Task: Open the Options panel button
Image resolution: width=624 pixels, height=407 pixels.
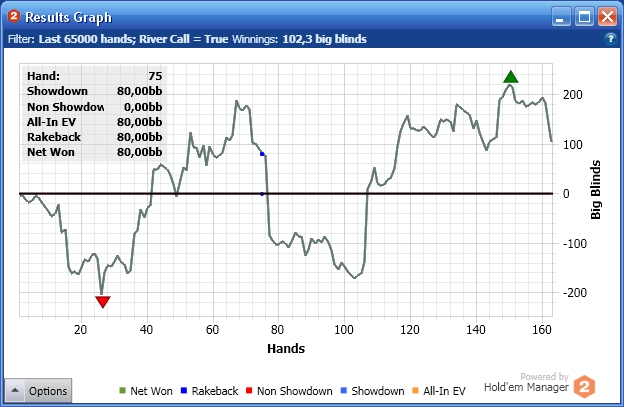Action: 38,390
